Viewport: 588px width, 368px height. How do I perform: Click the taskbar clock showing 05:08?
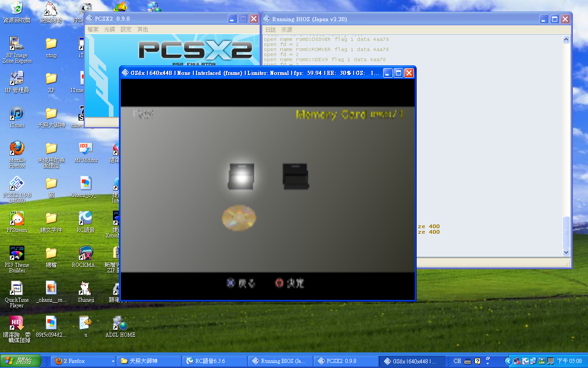tap(570, 361)
